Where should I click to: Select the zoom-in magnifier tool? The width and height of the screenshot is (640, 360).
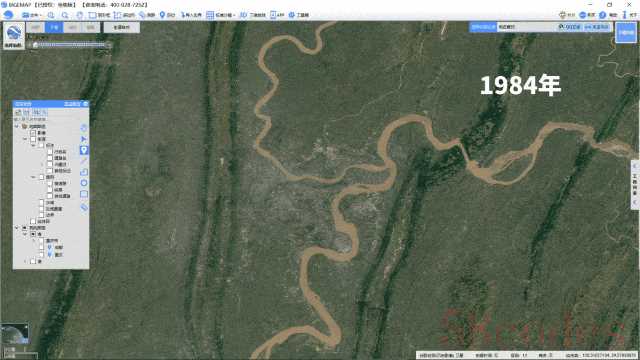pos(51,15)
